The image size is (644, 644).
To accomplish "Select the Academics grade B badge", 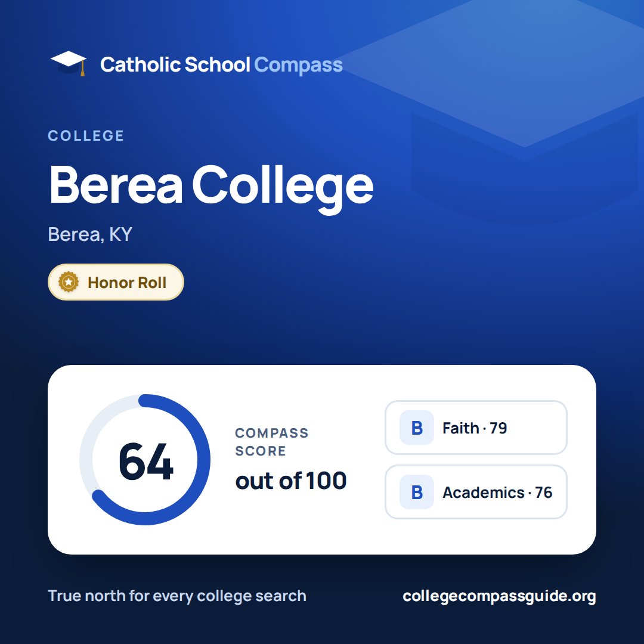I will 416,492.
